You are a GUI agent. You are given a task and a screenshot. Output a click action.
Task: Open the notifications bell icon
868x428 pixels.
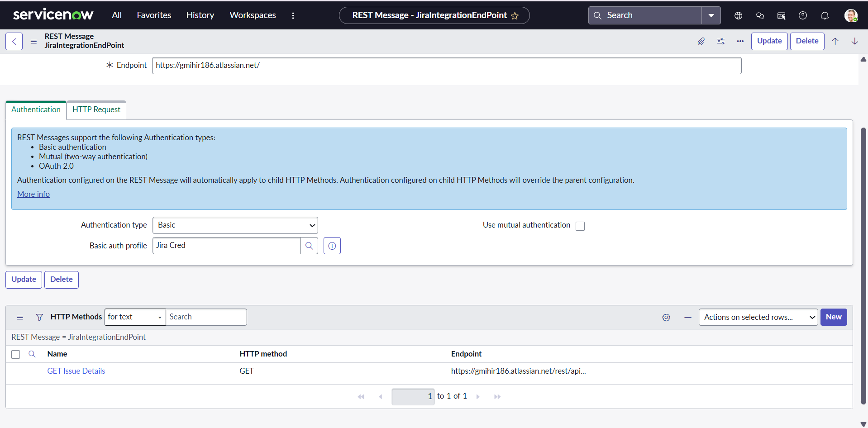pos(825,15)
